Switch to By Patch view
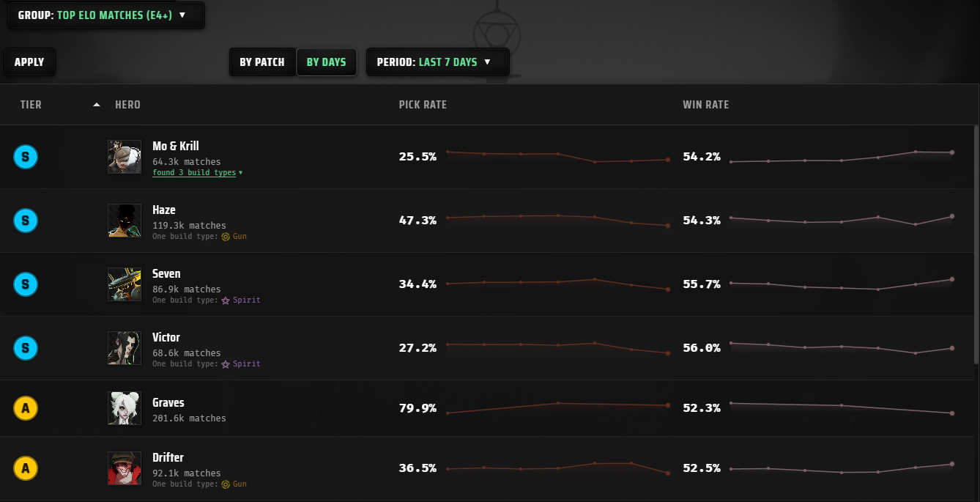Screen dimensions: 980x502 point(262,62)
